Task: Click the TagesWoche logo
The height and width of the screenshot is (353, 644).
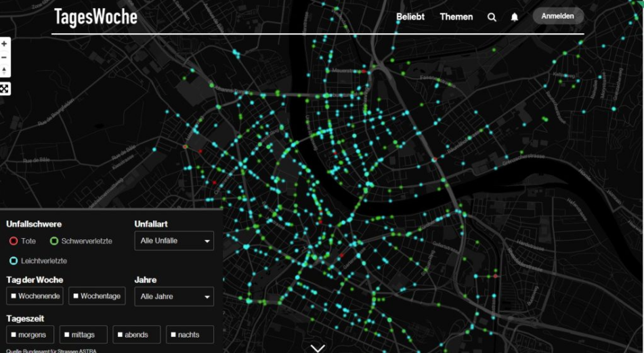Action: point(95,17)
